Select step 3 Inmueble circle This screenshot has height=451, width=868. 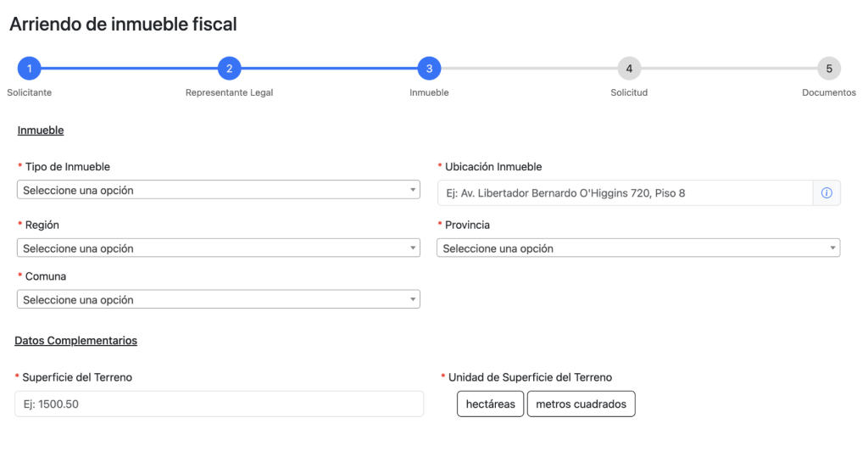click(429, 69)
